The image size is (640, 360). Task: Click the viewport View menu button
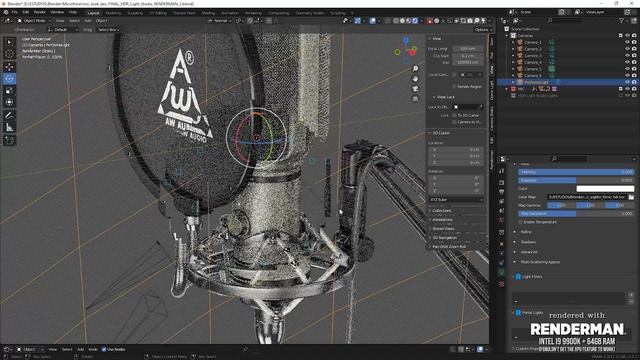60,20
